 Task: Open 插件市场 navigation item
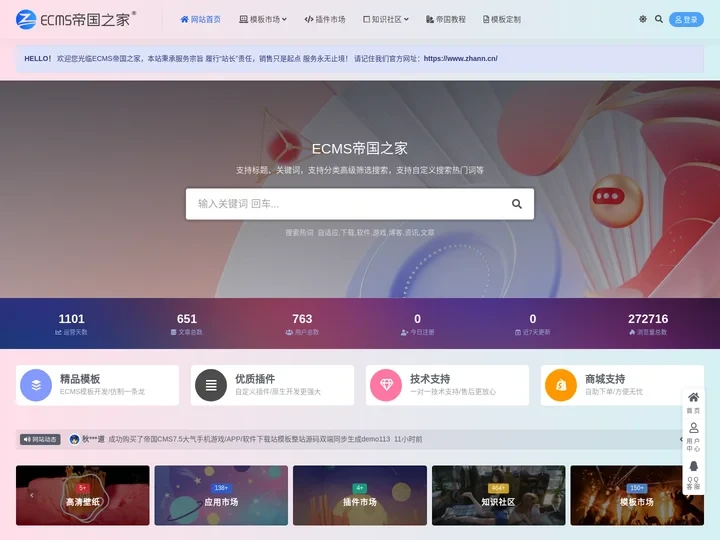point(325,19)
